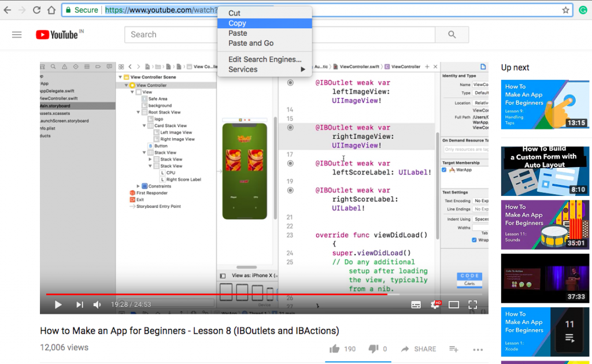Open Lesson 11 Sounds video
Image resolution: width=592 pixels, height=364 pixels.
(x=545, y=225)
